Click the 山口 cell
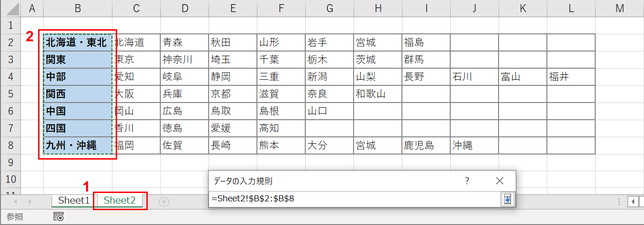644x225 pixels. point(329,111)
